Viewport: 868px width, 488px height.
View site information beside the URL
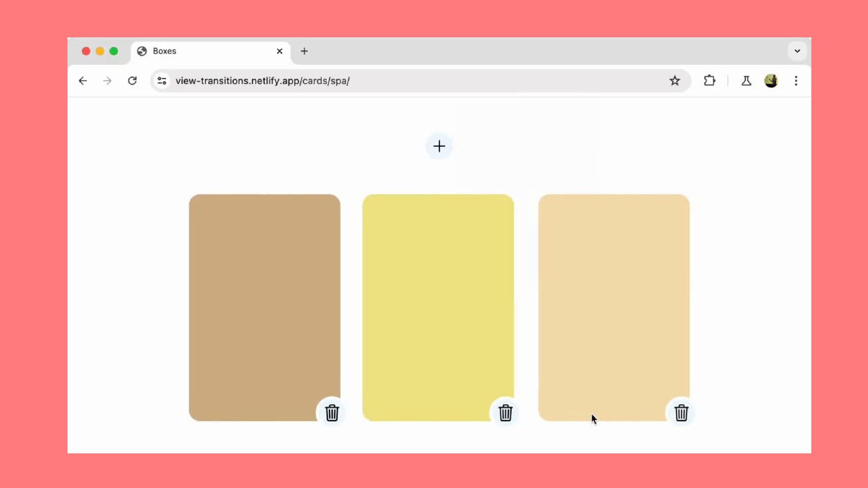[x=162, y=81]
